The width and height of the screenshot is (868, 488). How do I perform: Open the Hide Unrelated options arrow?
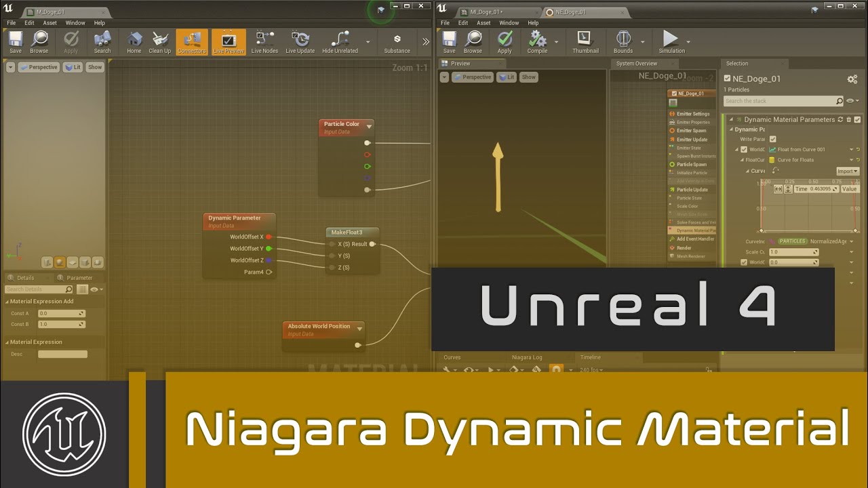coord(368,42)
